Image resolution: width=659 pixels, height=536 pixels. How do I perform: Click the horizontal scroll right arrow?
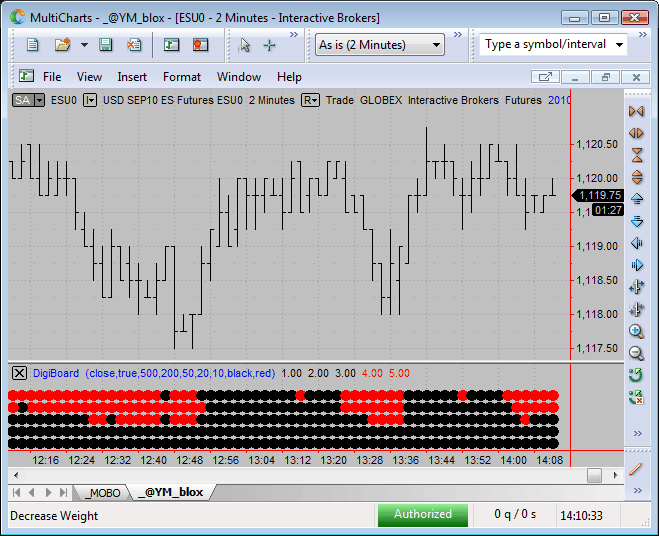(616, 475)
